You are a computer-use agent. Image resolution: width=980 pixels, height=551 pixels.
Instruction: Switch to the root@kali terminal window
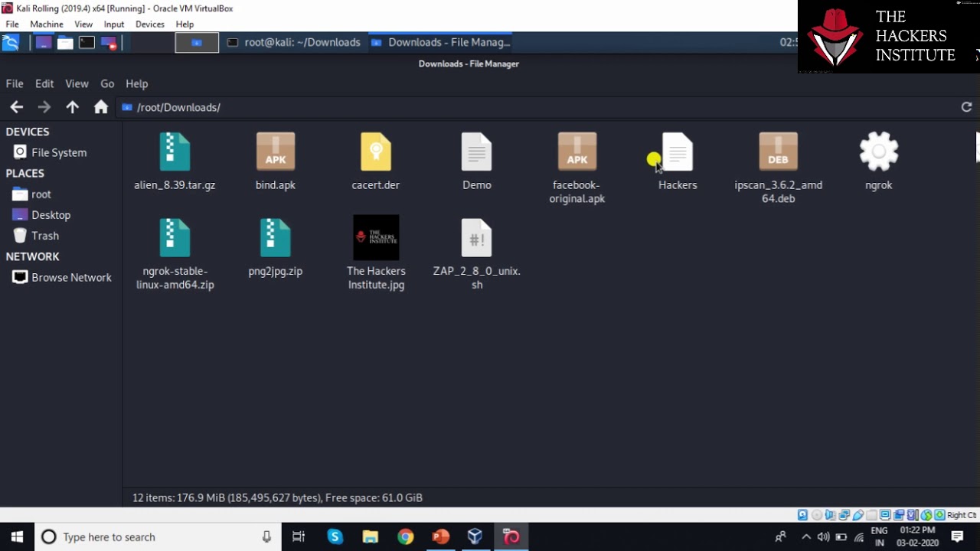point(293,42)
